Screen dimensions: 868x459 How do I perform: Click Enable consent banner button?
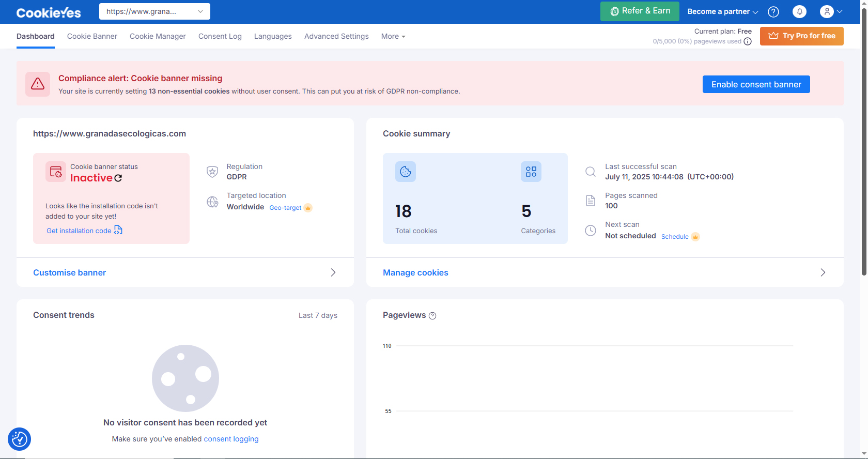(x=756, y=84)
